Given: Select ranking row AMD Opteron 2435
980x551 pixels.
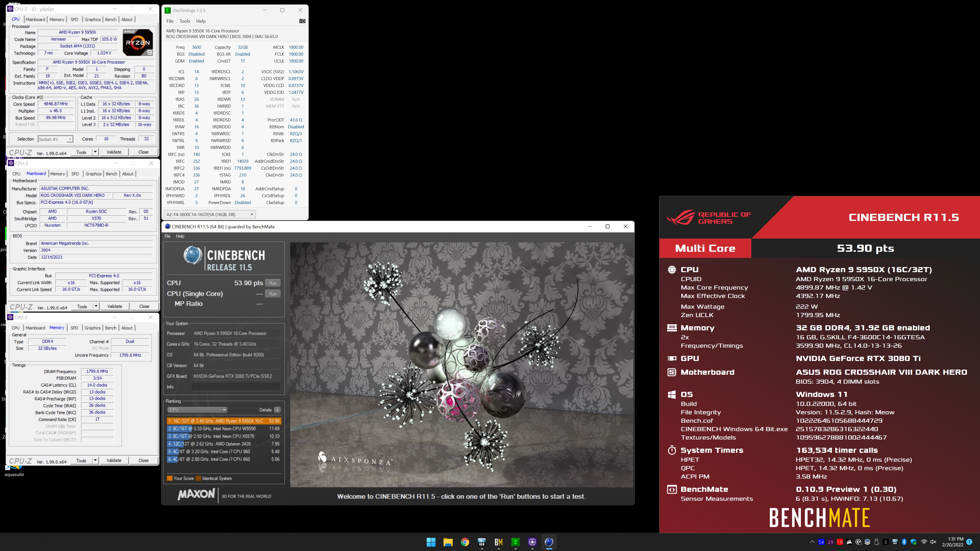Looking at the screenshot, I should [224, 444].
